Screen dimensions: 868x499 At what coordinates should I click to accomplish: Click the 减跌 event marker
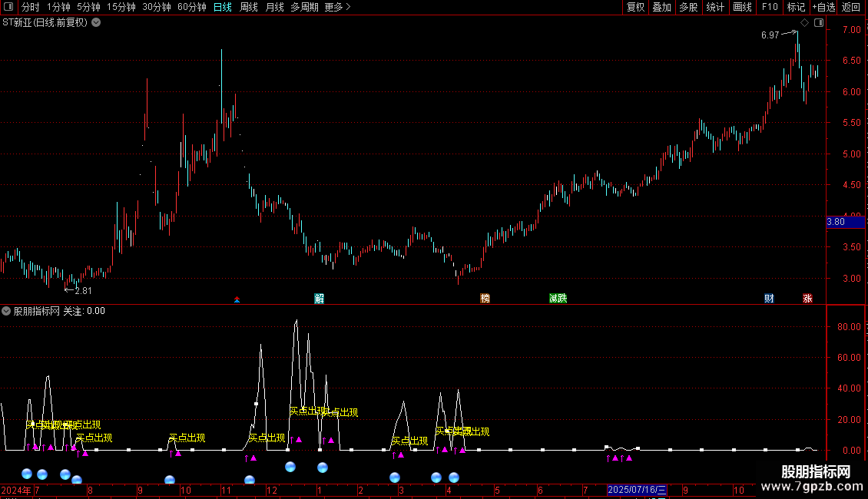pyautogui.click(x=558, y=299)
